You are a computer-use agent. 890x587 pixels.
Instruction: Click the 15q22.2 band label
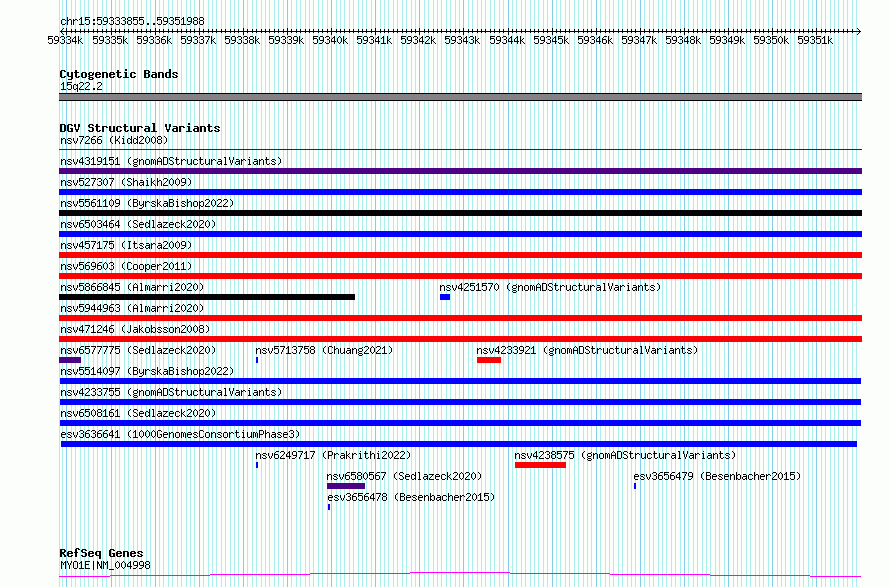pos(81,86)
